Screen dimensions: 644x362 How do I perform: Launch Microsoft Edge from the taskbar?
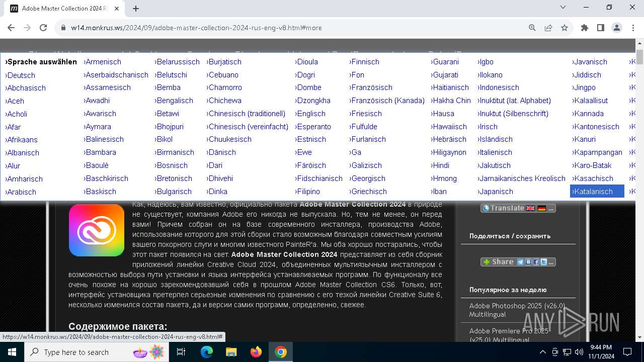pyautogui.click(x=207, y=352)
